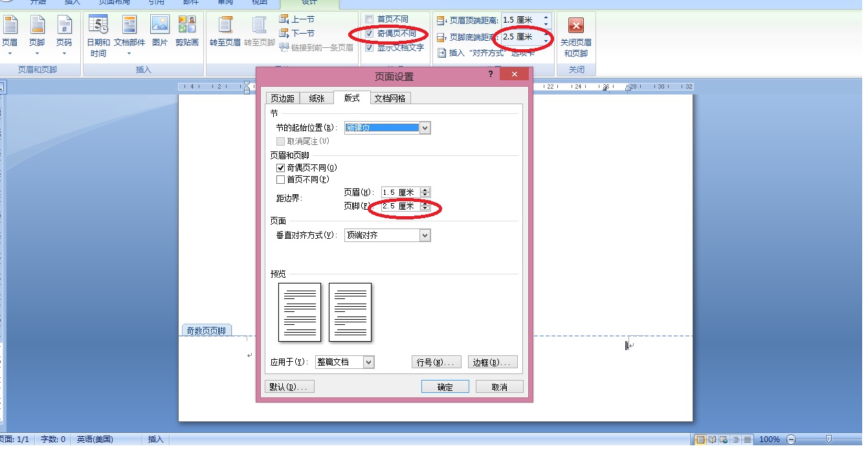Click dialog 页眉(H) 1.5 厘米 field
The width and height of the screenshot is (868, 455).
pyautogui.click(x=401, y=192)
